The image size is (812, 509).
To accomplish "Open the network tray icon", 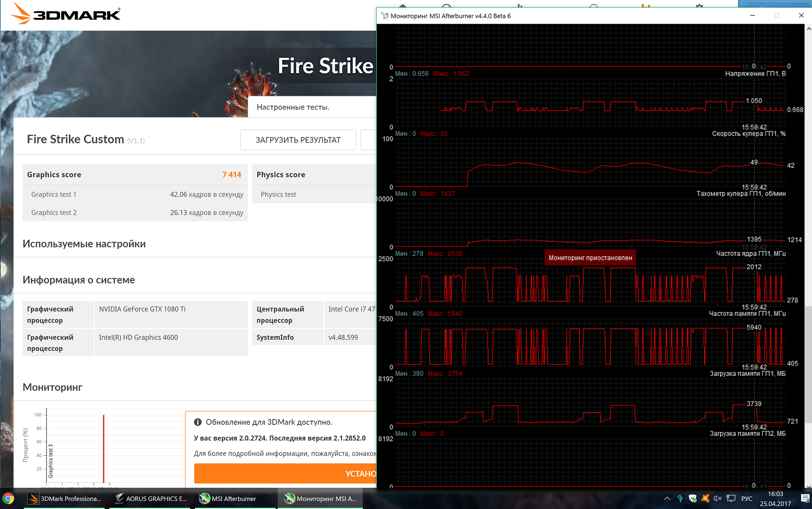I will (x=731, y=498).
